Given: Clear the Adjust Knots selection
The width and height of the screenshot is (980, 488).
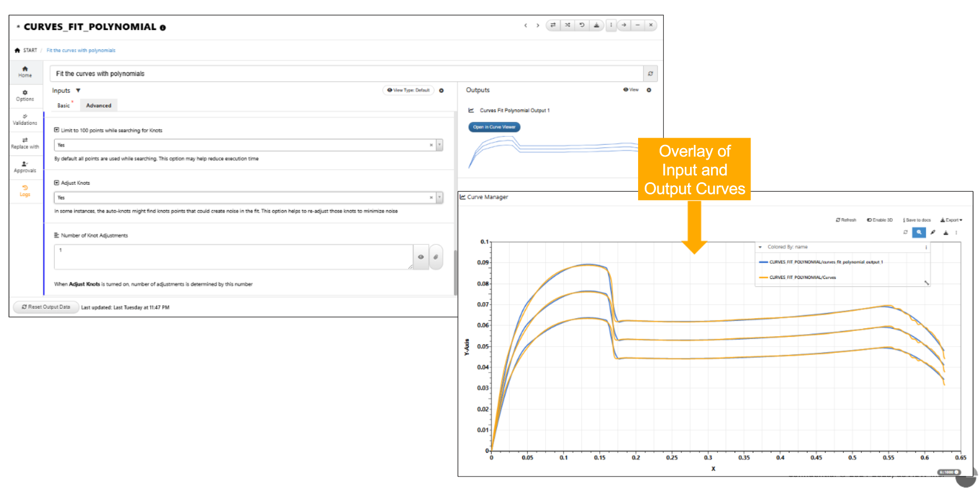Looking at the screenshot, I should click(431, 198).
